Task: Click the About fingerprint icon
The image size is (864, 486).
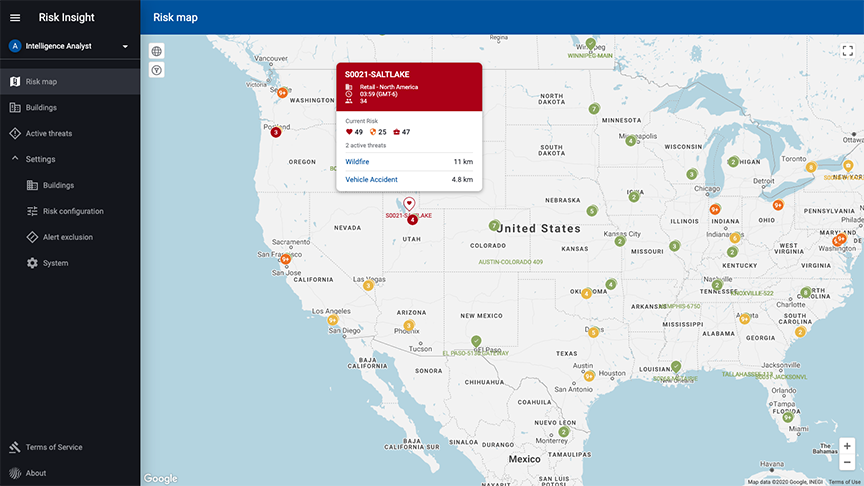Action: point(15,473)
